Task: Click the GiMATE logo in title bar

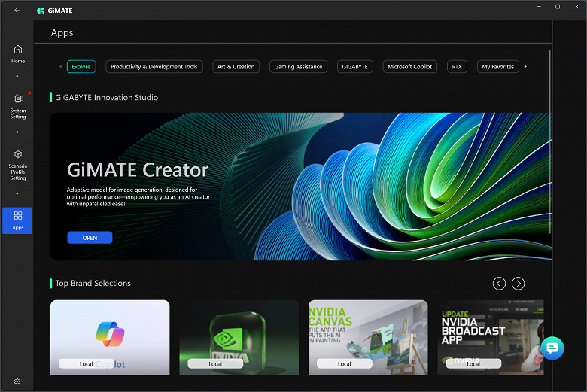Action: [x=55, y=11]
